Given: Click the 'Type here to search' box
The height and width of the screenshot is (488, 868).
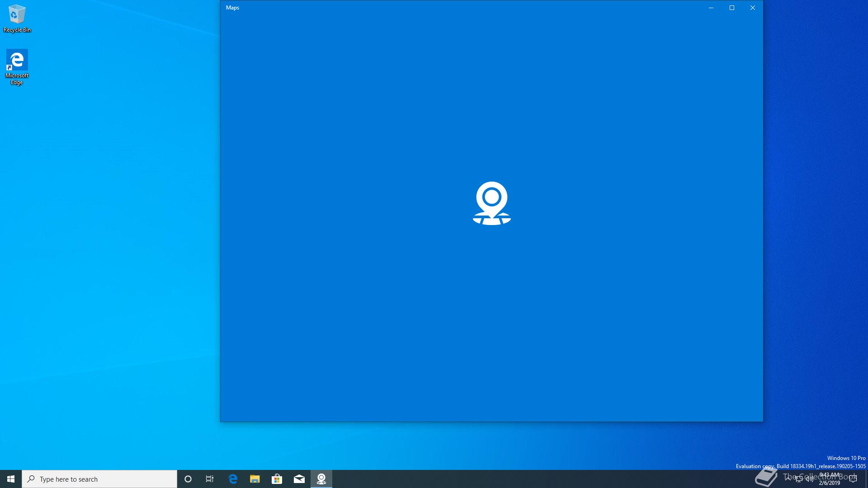Looking at the screenshot, I should 99,479.
